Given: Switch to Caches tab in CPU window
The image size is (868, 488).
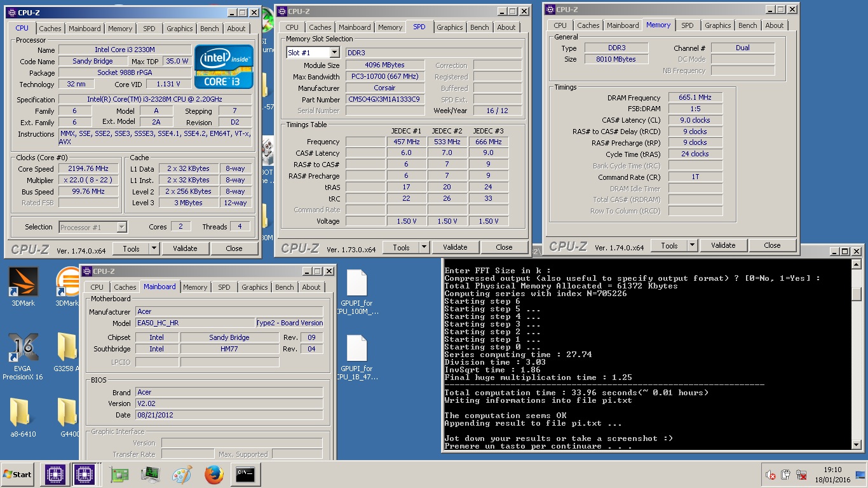Looking at the screenshot, I should pyautogui.click(x=50, y=29).
